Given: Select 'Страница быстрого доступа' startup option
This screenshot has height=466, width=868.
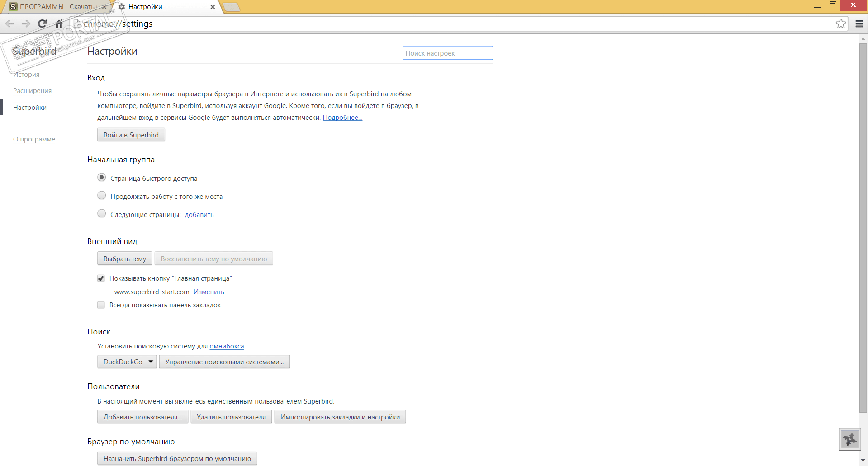Looking at the screenshot, I should 102,178.
